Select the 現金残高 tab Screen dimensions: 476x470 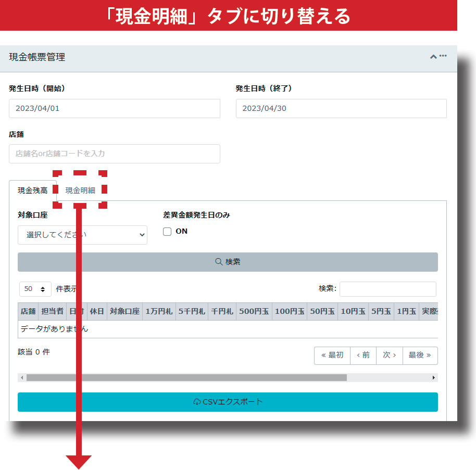point(33,190)
